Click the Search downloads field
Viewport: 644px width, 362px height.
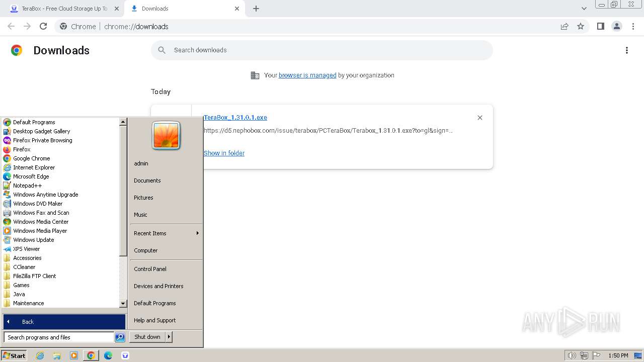pos(322,50)
